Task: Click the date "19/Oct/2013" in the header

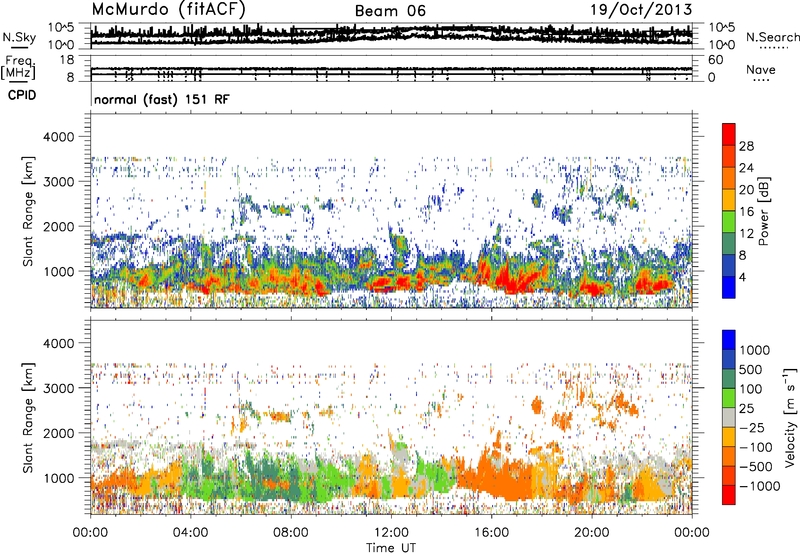Action: [641, 10]
